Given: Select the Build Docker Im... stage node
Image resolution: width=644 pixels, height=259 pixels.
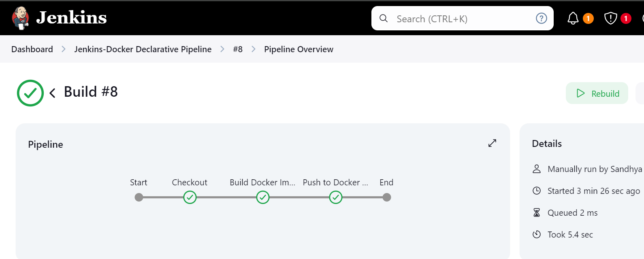Looking at the screenshot, I should click(x=263, y=197).
